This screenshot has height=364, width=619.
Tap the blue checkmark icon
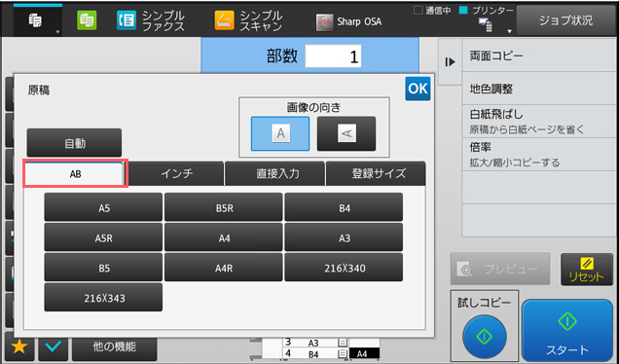53,347
